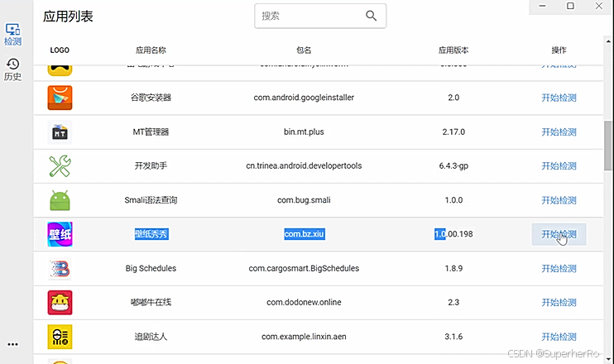Click version 2.17.0 of MT管理器

click(453, 132)
